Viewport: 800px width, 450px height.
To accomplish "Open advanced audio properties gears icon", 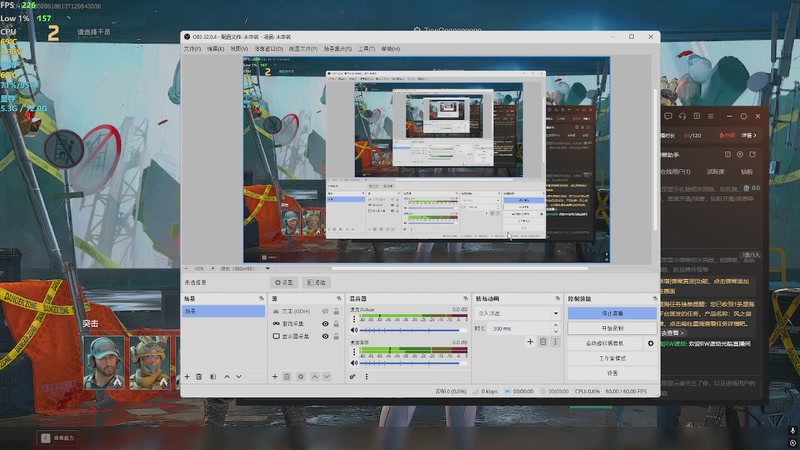I will (353, 377).
